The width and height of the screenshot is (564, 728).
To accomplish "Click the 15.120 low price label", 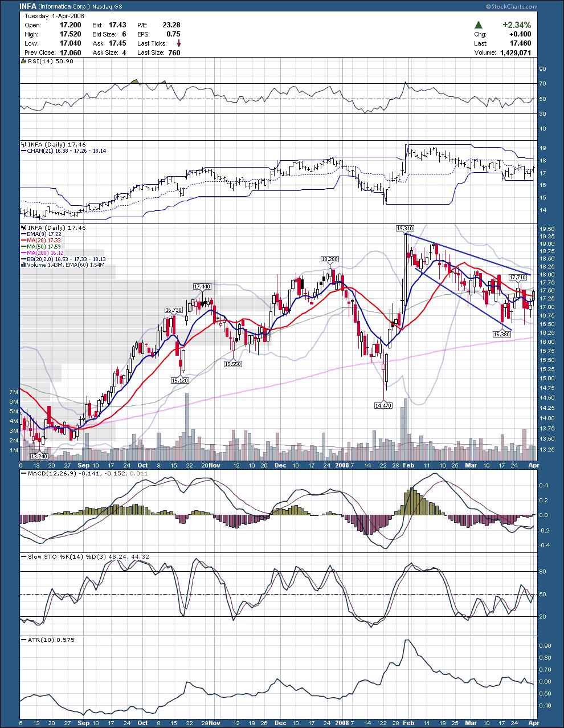I will [180, 380].
